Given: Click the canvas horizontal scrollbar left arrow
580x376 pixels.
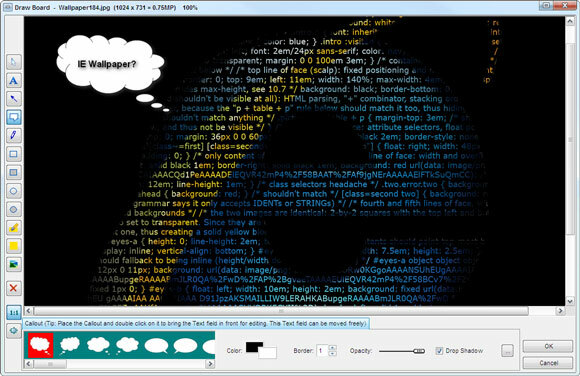Looking at the screenshot, I should pos(29,311).
